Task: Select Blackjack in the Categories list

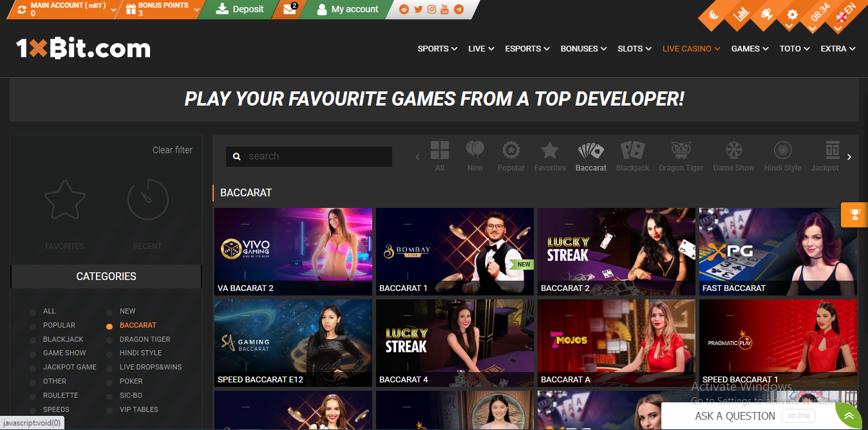Action: [x=63, y=339]
